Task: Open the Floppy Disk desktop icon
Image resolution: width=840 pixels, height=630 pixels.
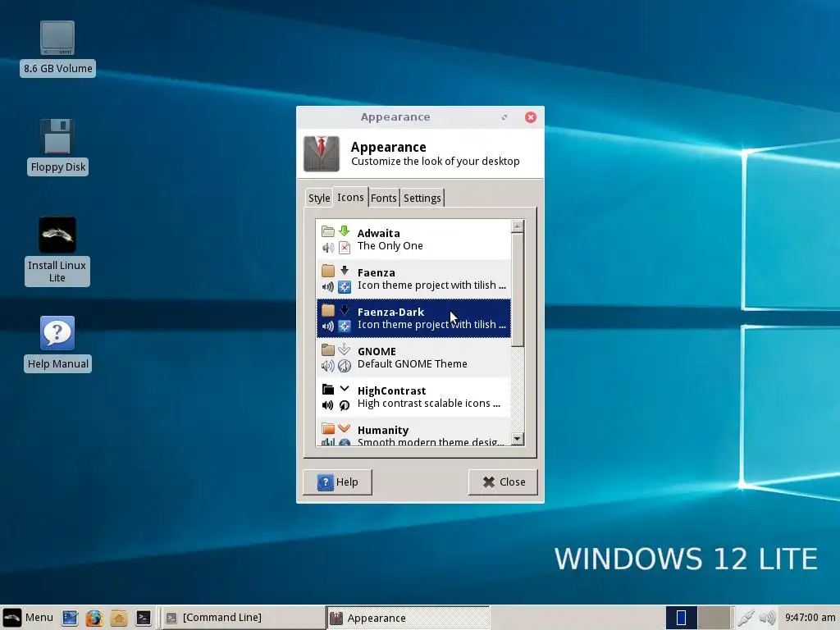Action: pos(57,146)
